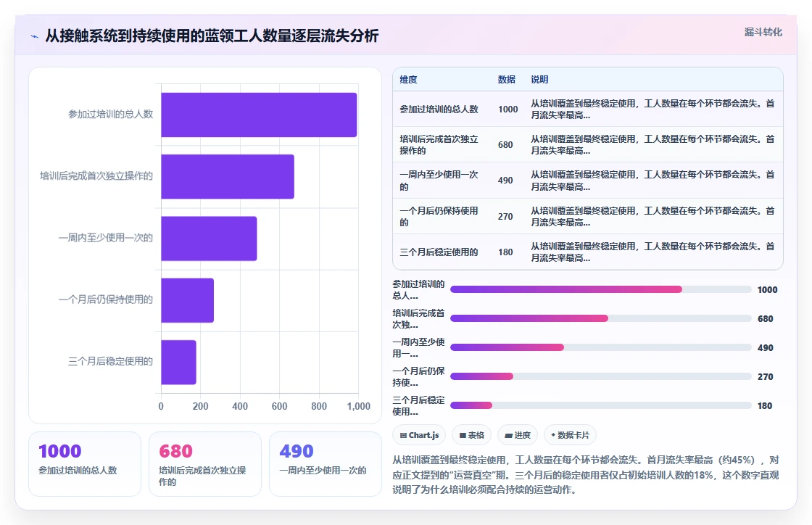
Task: Click the lightning icon beside the title
Action: 35,37
